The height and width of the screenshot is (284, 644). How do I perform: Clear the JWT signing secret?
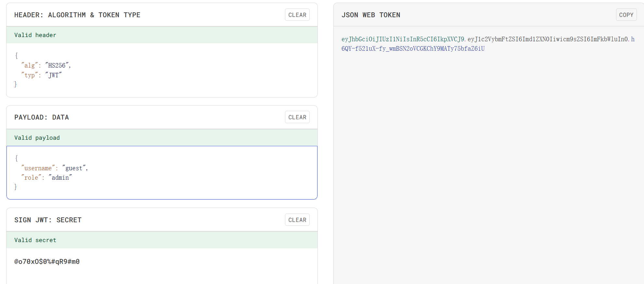tap(297, 220)
